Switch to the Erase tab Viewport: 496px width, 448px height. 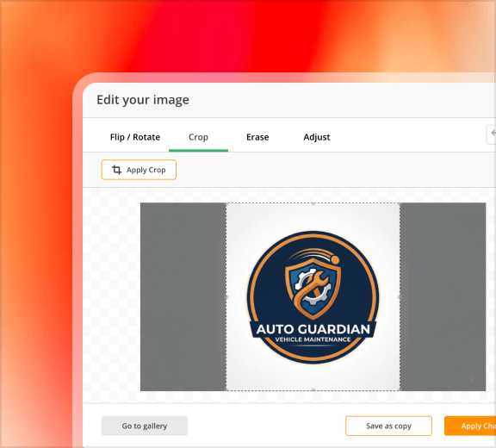[x=257, y=137]
